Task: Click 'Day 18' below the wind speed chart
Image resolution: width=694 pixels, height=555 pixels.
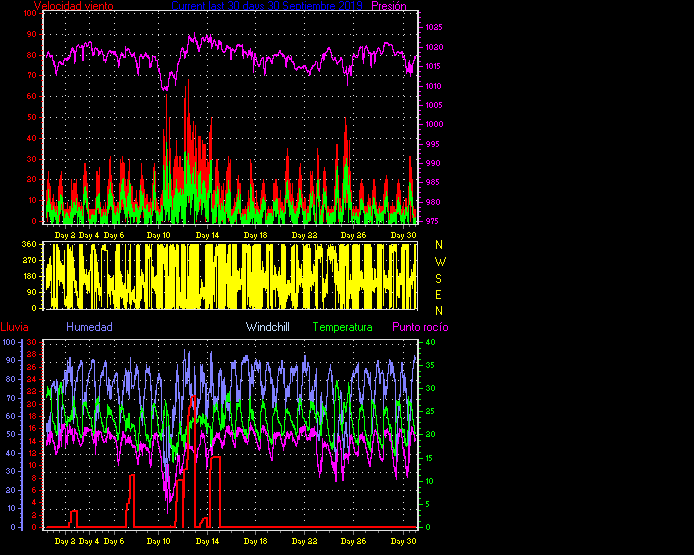Action: pos(256,235)
